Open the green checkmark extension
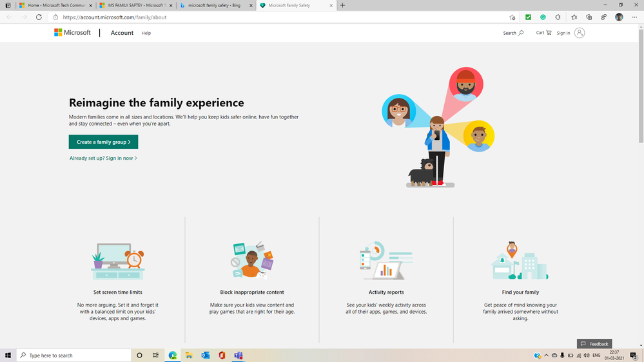This screenshot has width=644, height=362. coord(528,17)
